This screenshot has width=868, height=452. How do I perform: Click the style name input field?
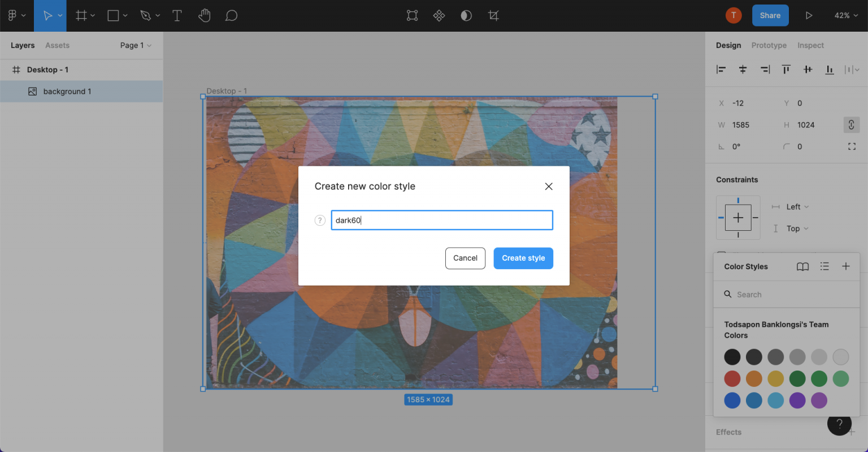(441, 221)
